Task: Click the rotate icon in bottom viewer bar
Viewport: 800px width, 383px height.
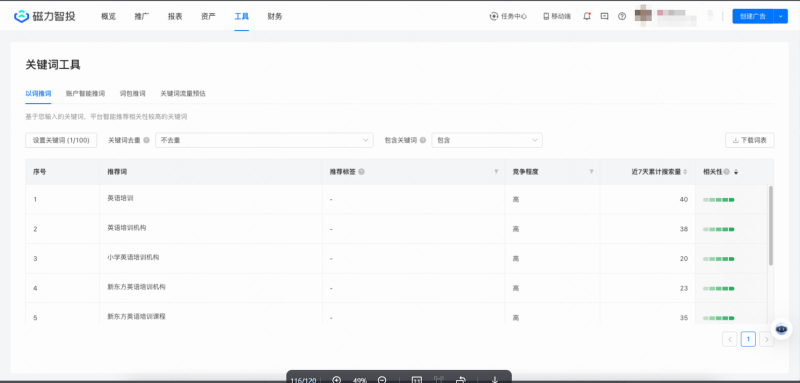Action: (x=461, y=380)
